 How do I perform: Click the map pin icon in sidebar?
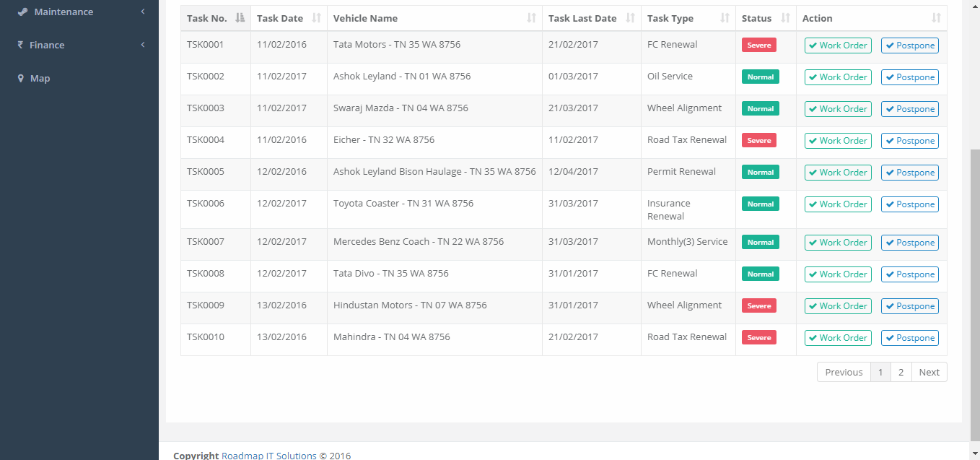pos(21,78)
